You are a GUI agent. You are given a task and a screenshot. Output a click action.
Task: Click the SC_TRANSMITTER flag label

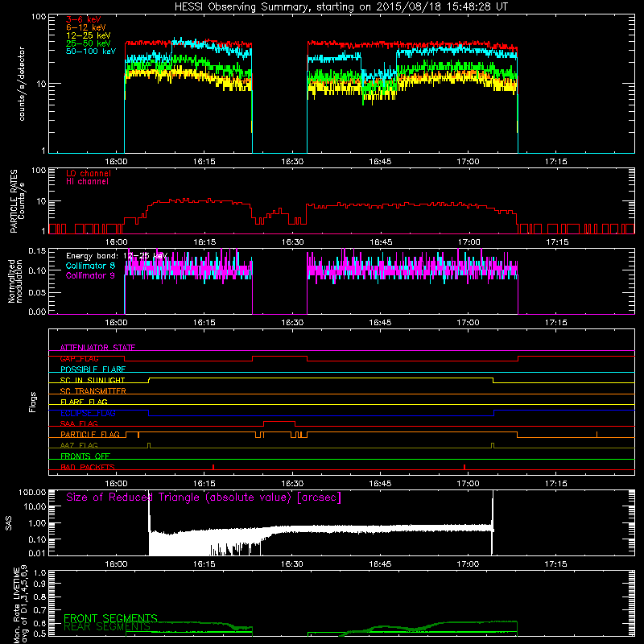coord(93,390)
